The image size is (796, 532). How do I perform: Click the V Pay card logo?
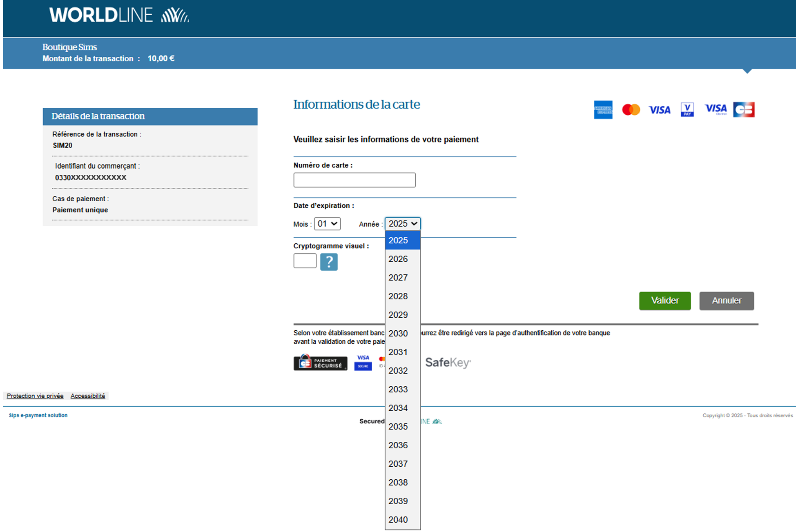(687, 109)
